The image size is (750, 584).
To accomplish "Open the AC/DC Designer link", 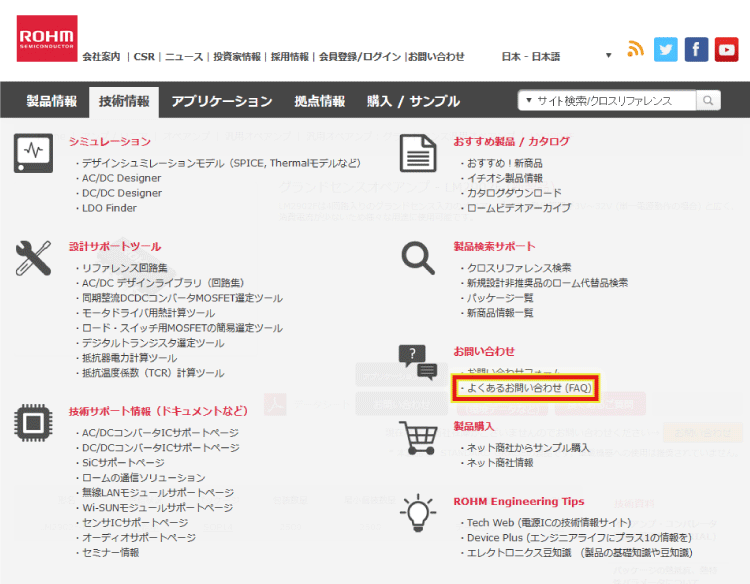I will 121,178.
